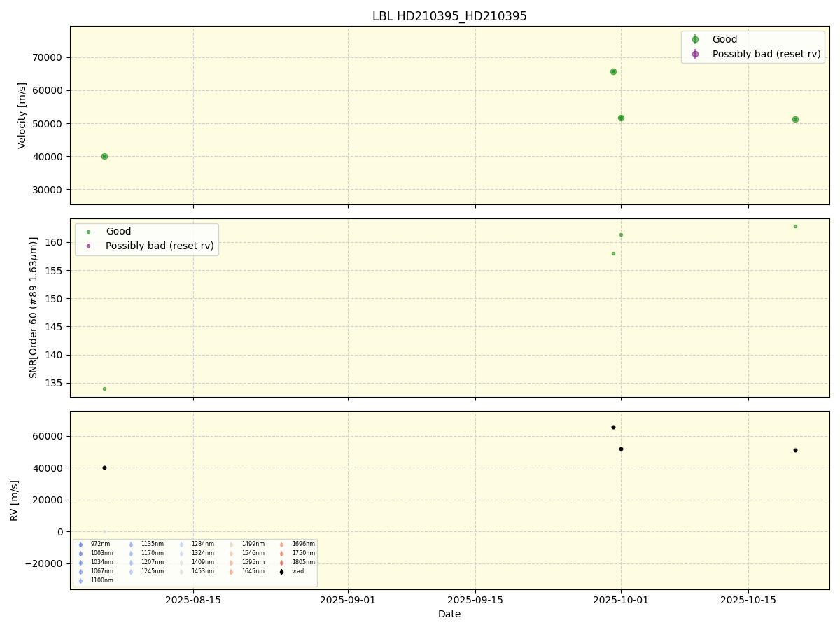The image size is (840, 630).
Task: Select the black RV point at 40000 m/s
Action: pos(104,468)
